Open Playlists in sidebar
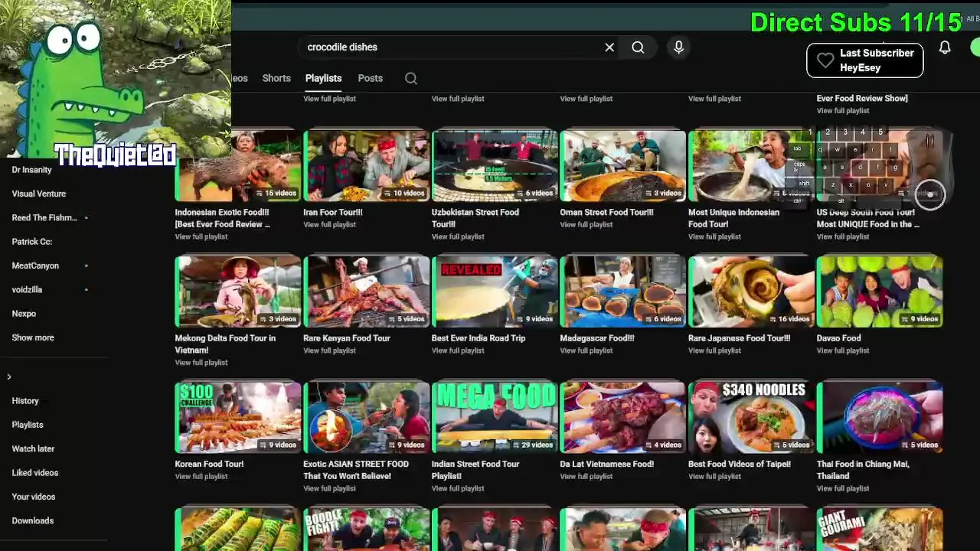980x551 pixels. (28, 425)
